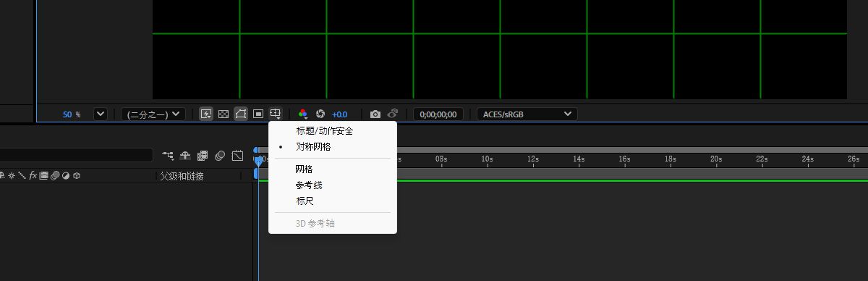This screenshot has height=281, width=868.
Task: Click the adjustment layer half-circle column icon
Action: click(x=65, y=175)
